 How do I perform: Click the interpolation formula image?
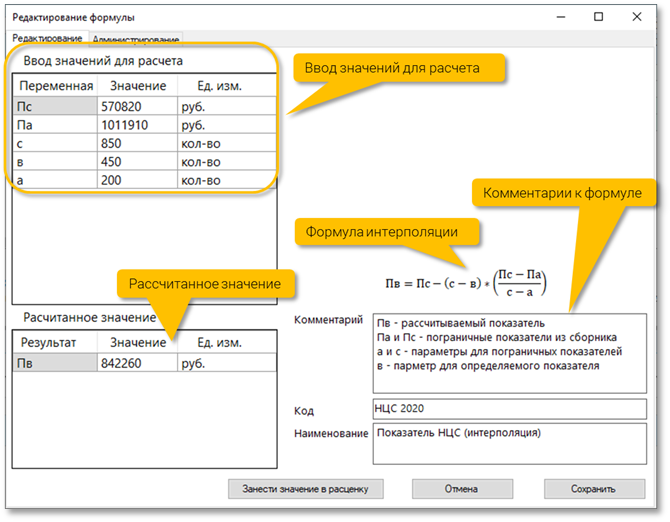pos(466,283)
